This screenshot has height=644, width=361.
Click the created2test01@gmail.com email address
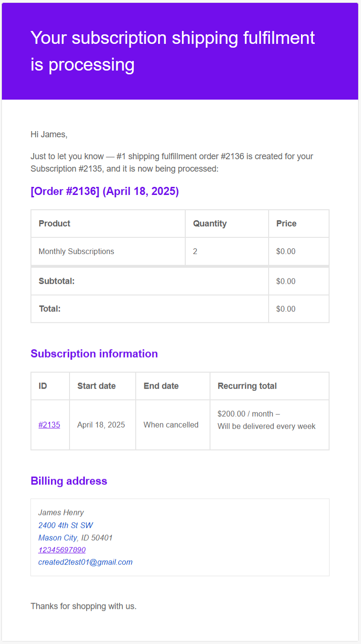[85, 562]
